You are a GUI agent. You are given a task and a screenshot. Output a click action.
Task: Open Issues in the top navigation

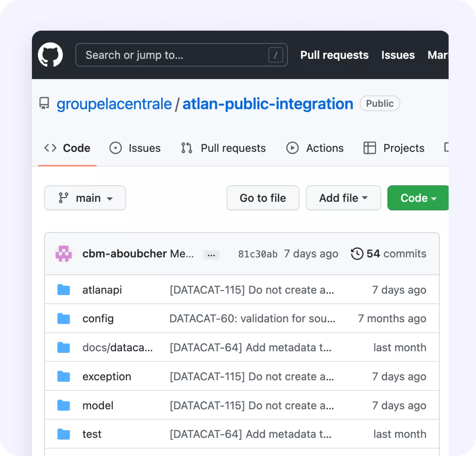tap(398, 55)
